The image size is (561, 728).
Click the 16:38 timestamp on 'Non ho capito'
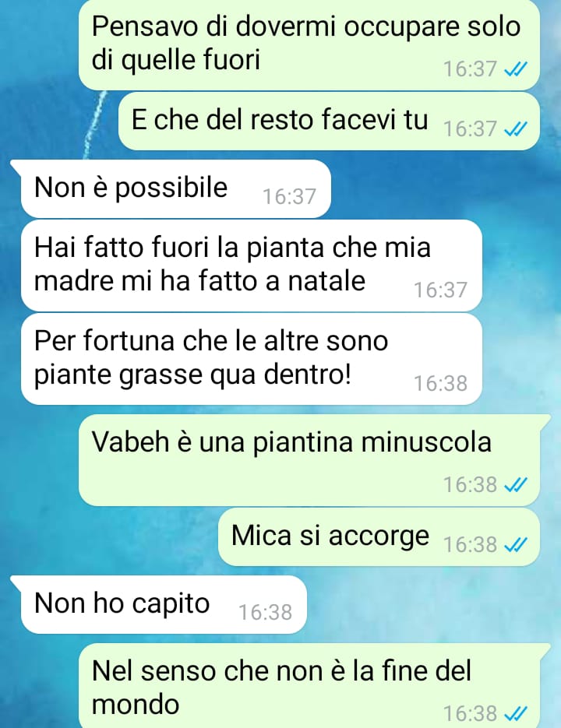265,613
